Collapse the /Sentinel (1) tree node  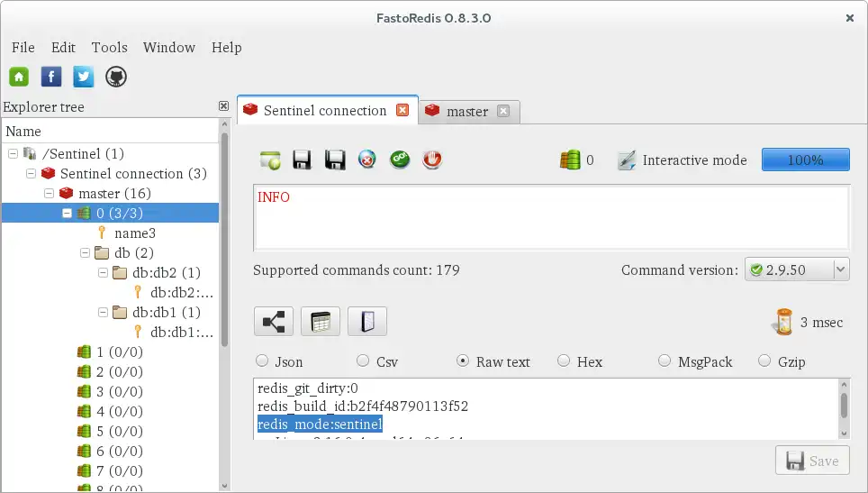[x=14, y=153]
